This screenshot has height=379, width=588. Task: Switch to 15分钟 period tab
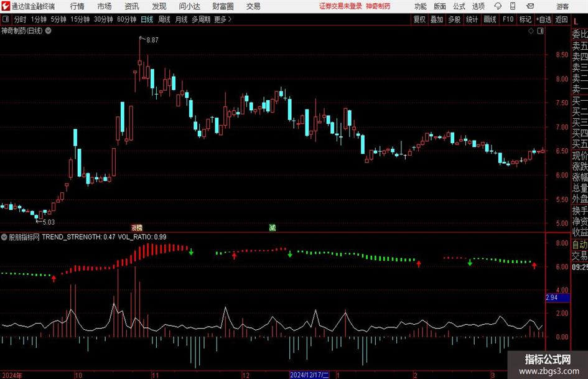[80, 19]
